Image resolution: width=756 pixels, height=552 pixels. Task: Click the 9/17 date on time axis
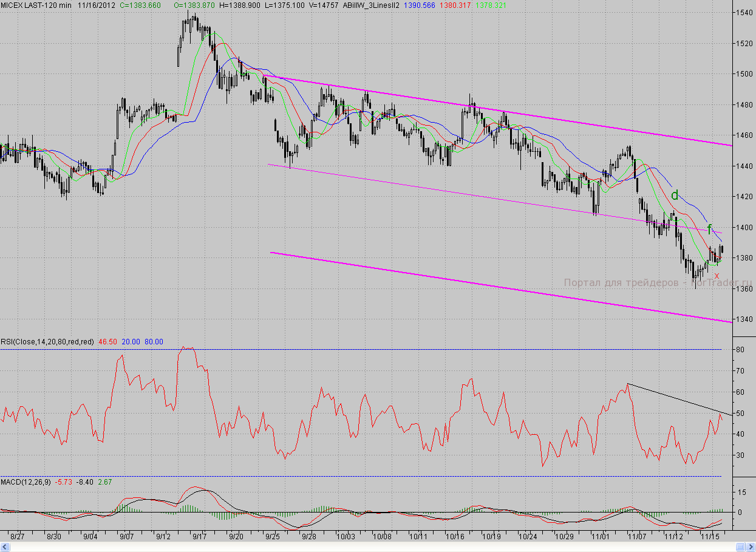pos(199,537)
